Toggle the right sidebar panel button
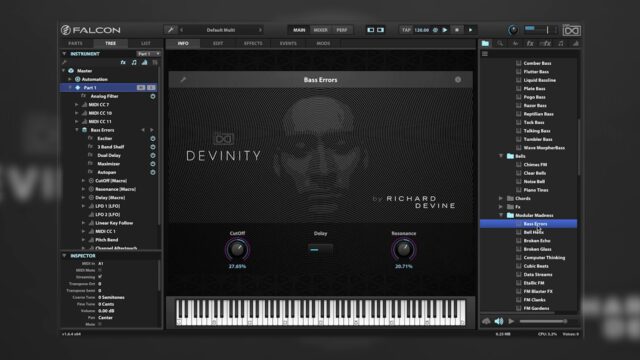This screenshot has width=640, height=360. click(380, 30)
